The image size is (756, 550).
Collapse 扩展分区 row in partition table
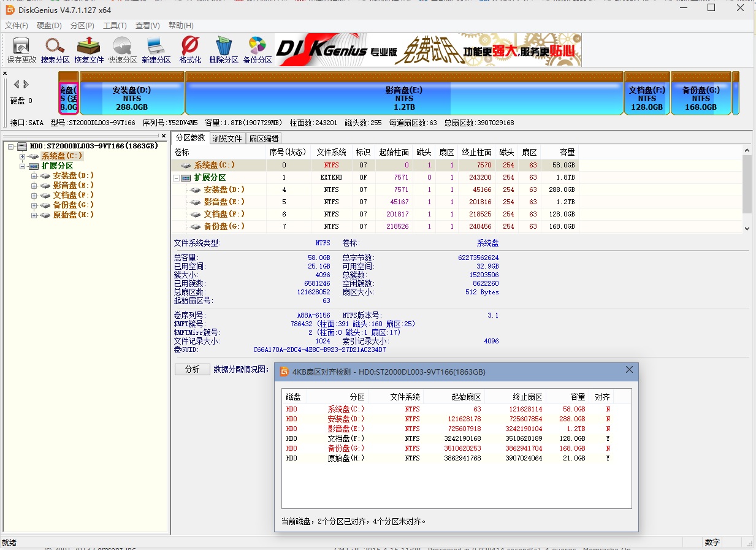click(177, 177)
